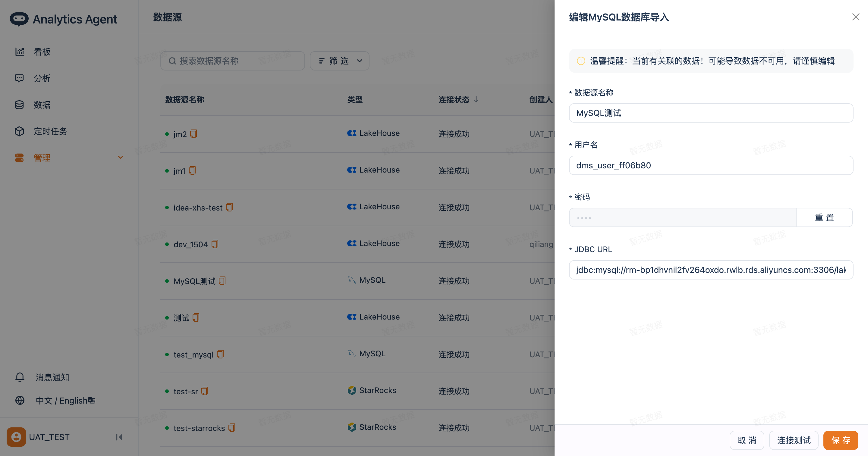Click the MySQL icon in MySQL测试 row
868x456 pixels.
click(x=352, y=280)
